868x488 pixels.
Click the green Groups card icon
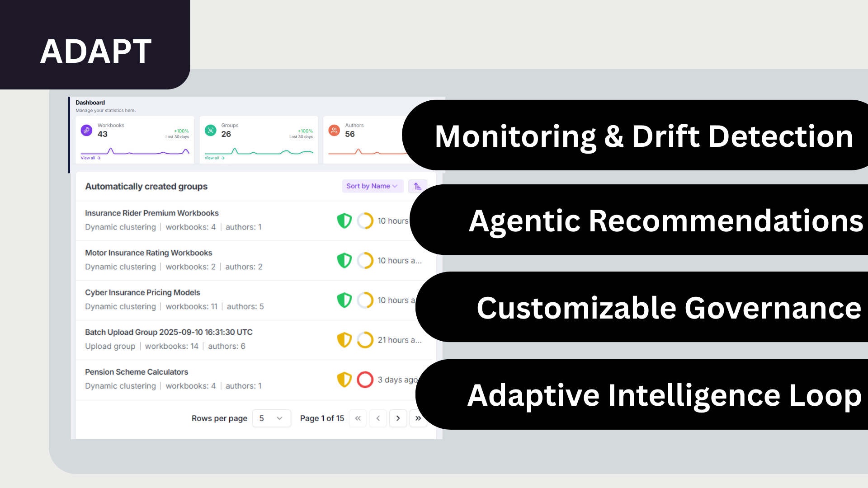tap(211, 131)
